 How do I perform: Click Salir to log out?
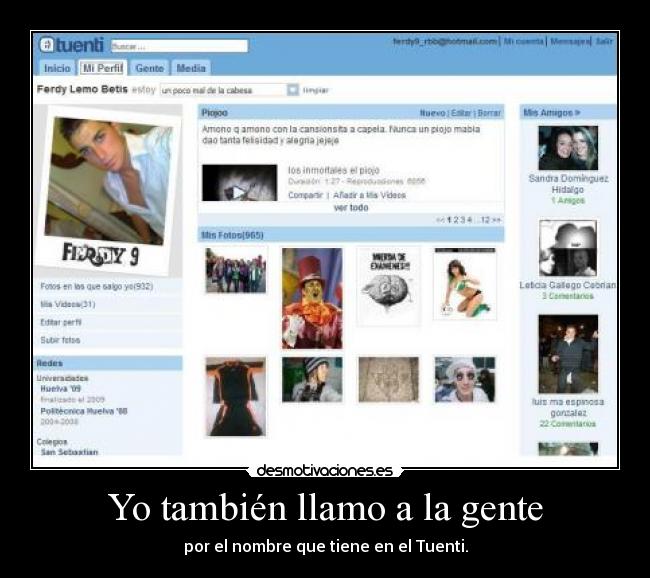(x=604, y=41)
